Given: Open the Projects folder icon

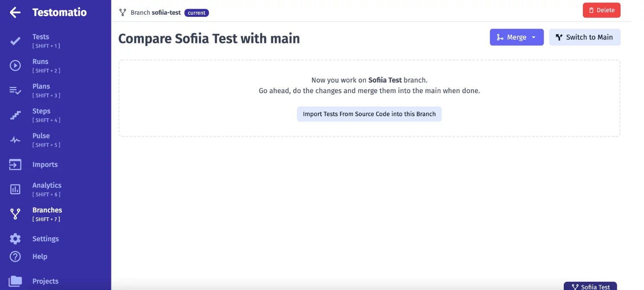Looking at the screenshot, I should [x=15, y=281].
